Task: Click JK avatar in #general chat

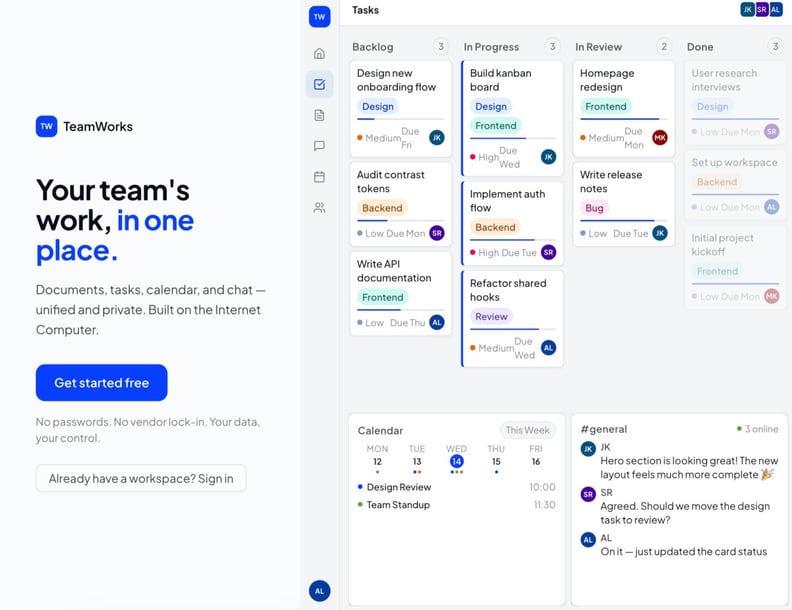Action: (588, 448)
